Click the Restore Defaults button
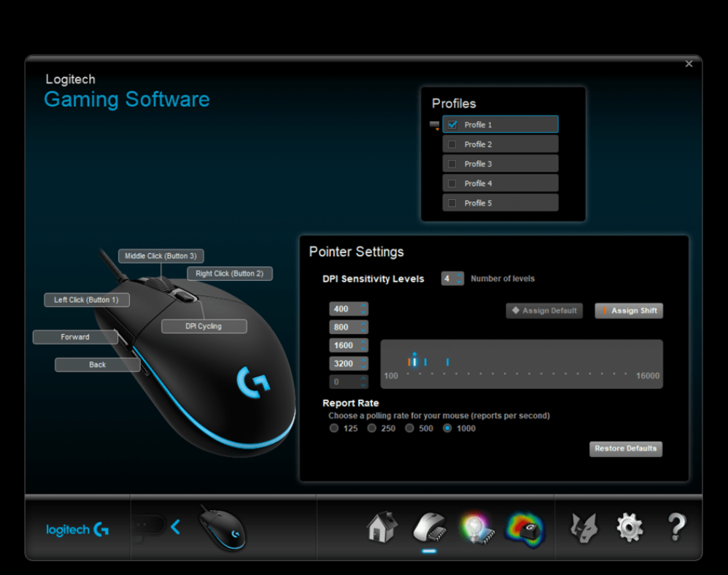Image resolution: width=728 pixels, height=575 pixels. tap(625, 449)
